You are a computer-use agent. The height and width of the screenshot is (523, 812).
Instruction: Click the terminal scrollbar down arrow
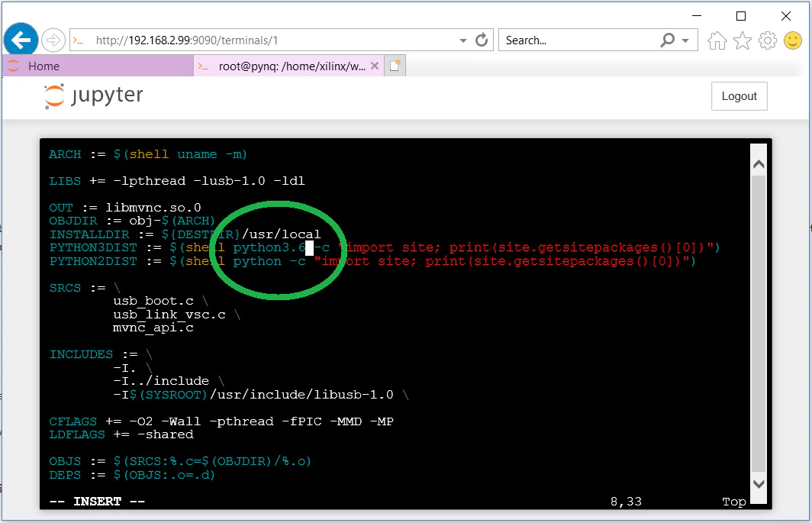(x=759, y=483)
